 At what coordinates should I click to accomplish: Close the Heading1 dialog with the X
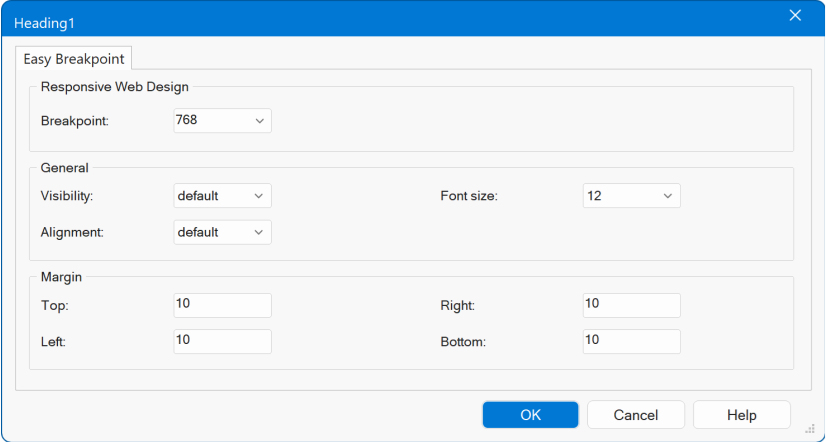click(x=795, y=15)
